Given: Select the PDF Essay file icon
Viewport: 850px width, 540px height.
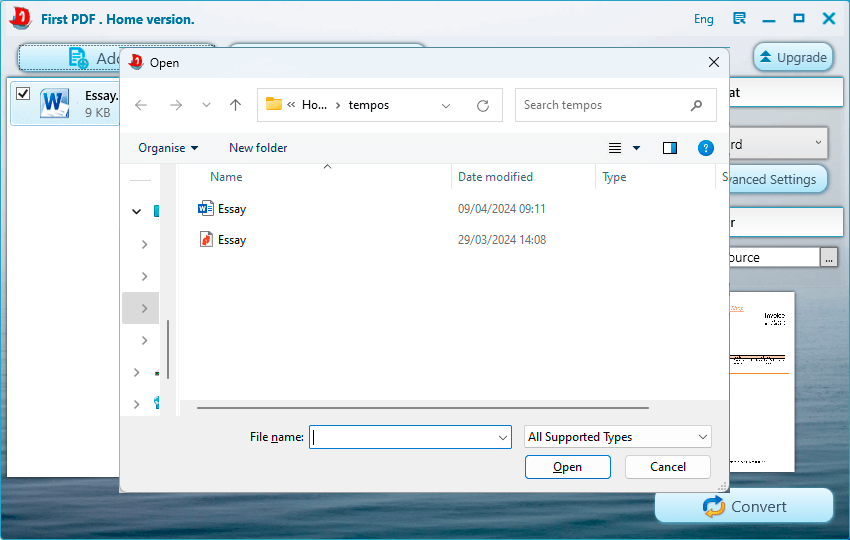Looking at the screenshot, I should coord(206,239).
